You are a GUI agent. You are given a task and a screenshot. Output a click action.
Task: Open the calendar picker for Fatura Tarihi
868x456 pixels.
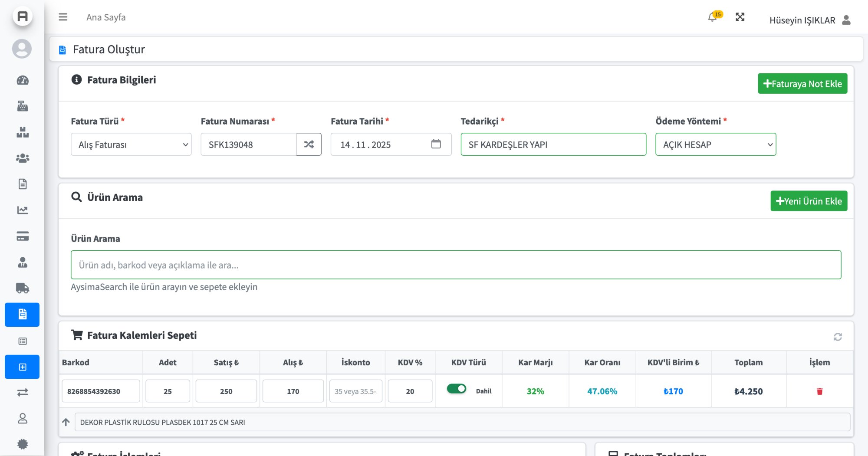click(x=436, y=144)
